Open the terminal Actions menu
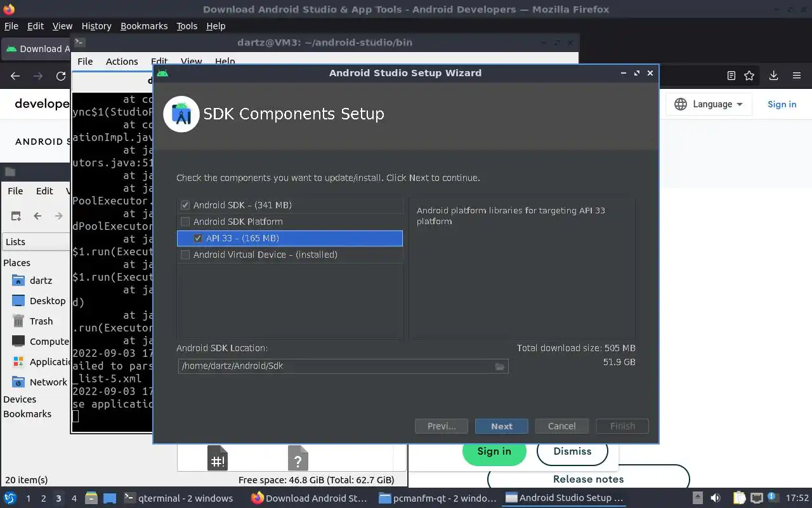This screenshot has height=508, width=812. pos(122,62)
